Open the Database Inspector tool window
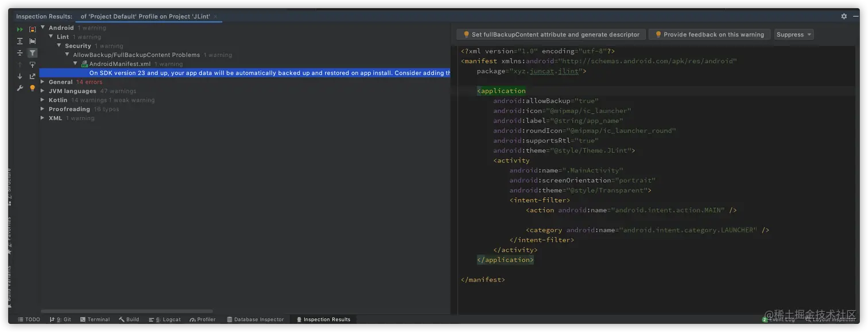The image size is (868, 332). tap(255, 319)
